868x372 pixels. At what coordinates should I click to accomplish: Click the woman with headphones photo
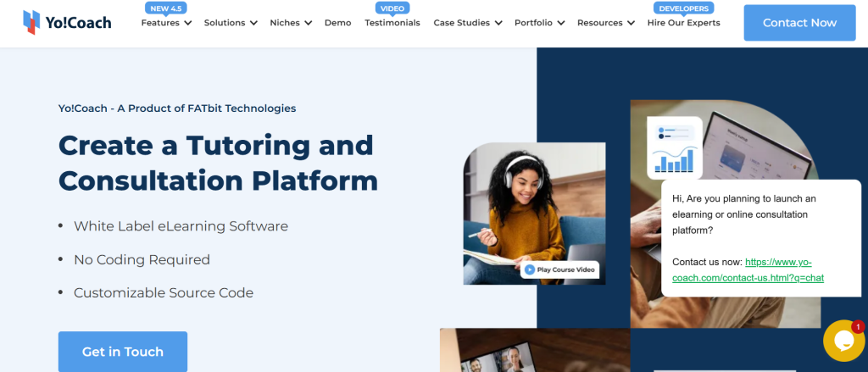click(x=534, y=214)
